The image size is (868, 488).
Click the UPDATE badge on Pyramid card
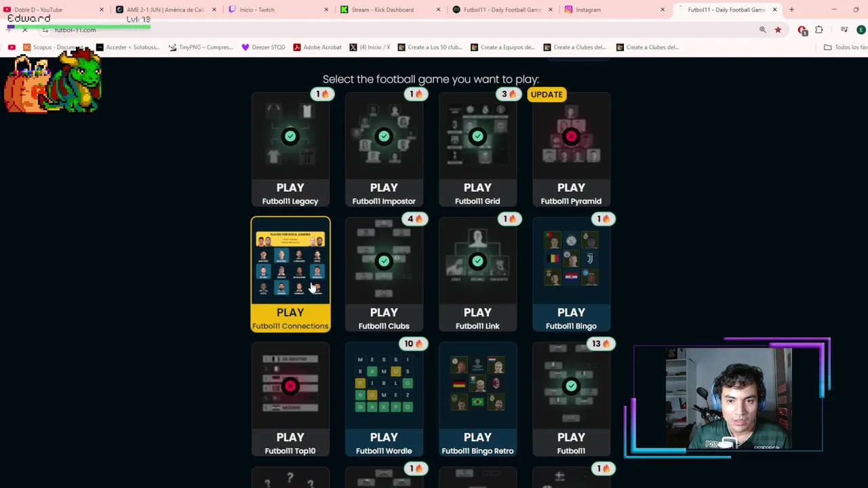pyautogui.click(x=547, y=94)
